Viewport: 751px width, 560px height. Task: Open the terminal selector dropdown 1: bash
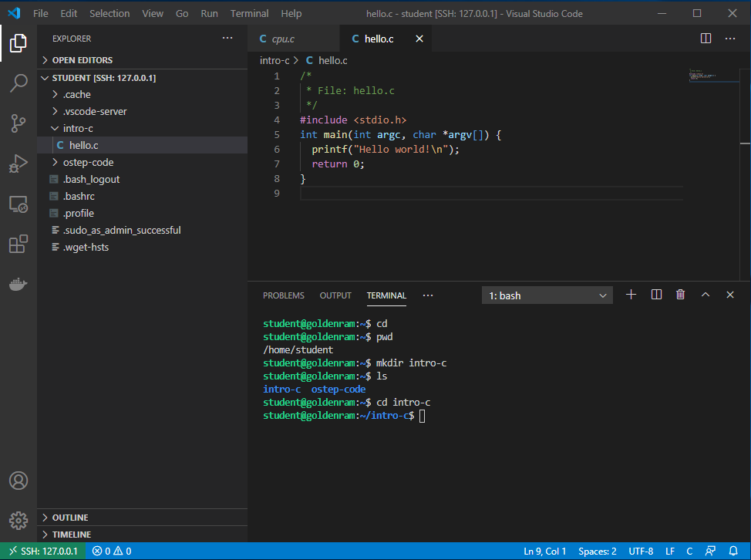(x=547, y=295)
